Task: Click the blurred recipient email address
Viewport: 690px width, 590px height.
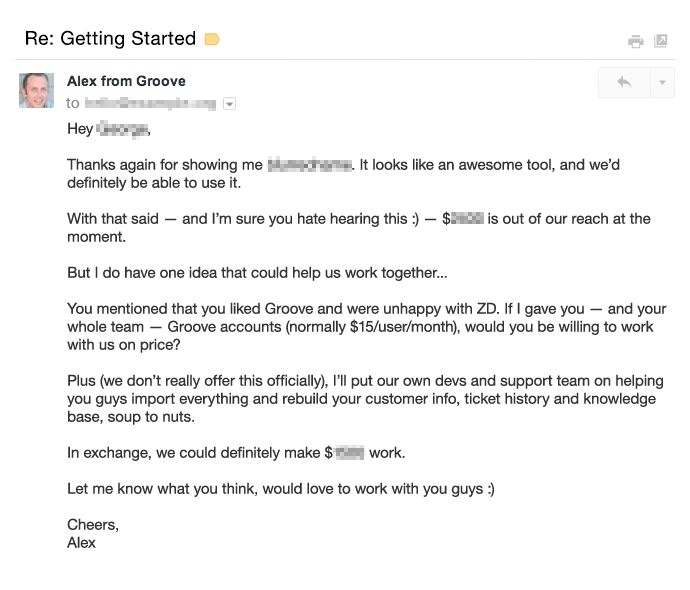Action: (150, 103)
